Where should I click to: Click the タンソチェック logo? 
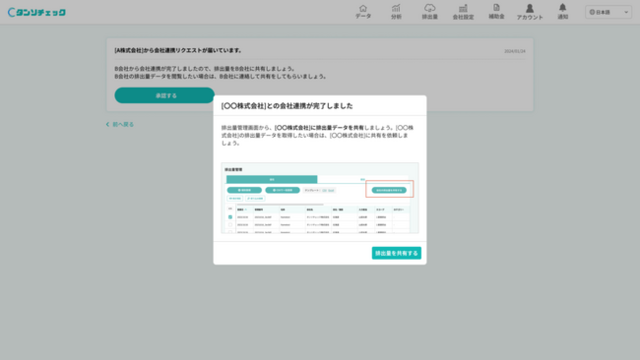[37, 12]
